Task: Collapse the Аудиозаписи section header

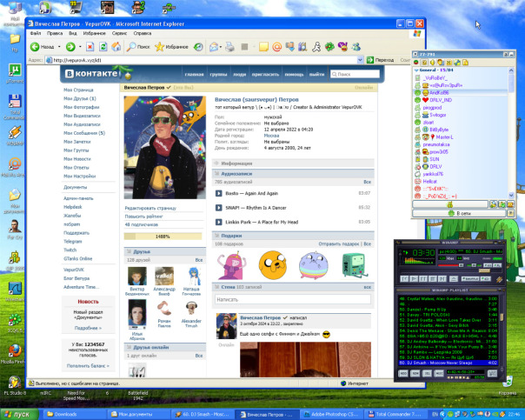Action: (293, 174)
